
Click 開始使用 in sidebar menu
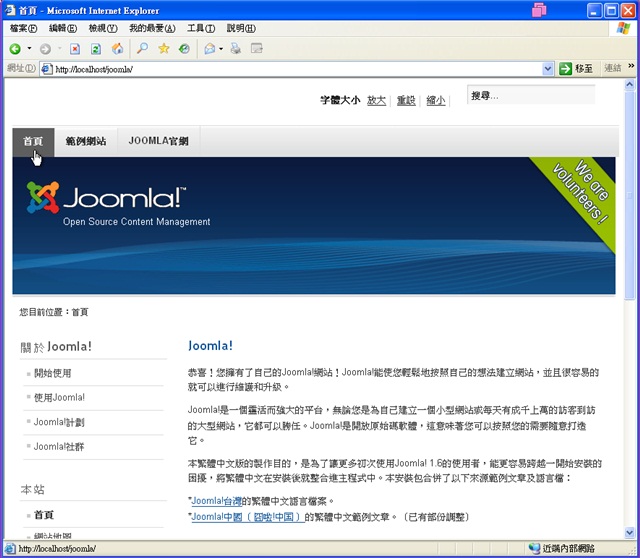click(x=53, y=373)
